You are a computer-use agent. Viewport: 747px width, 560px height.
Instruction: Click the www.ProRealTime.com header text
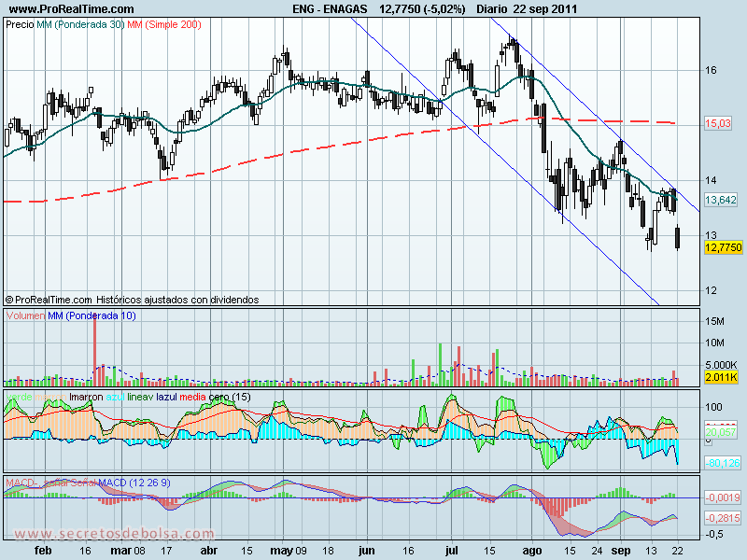72,9
